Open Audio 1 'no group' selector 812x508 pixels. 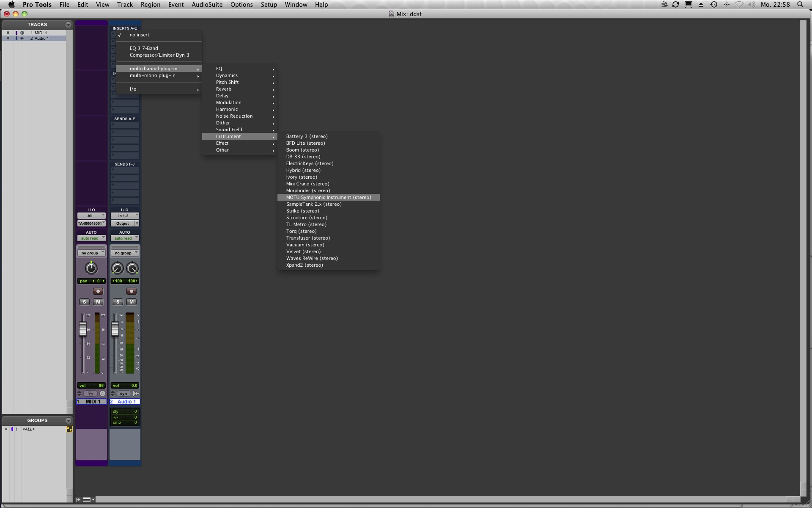click(125, 253)
